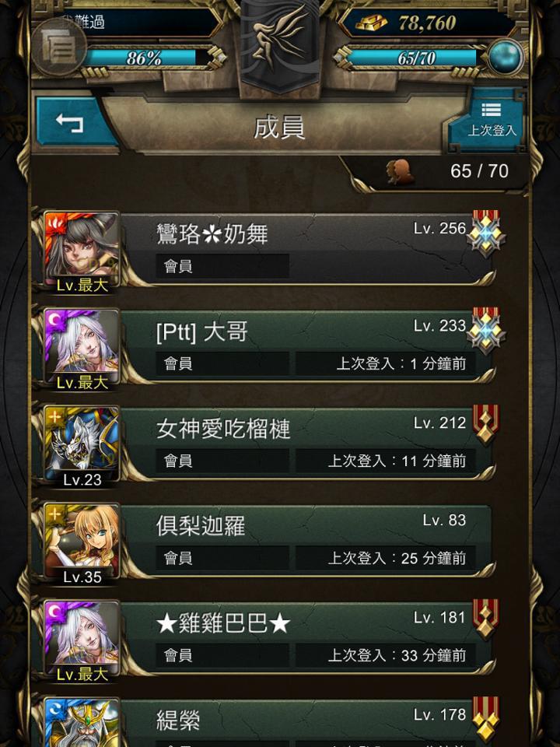
Task: Tap medal badge beside Lv. 212
Action: 485,424
